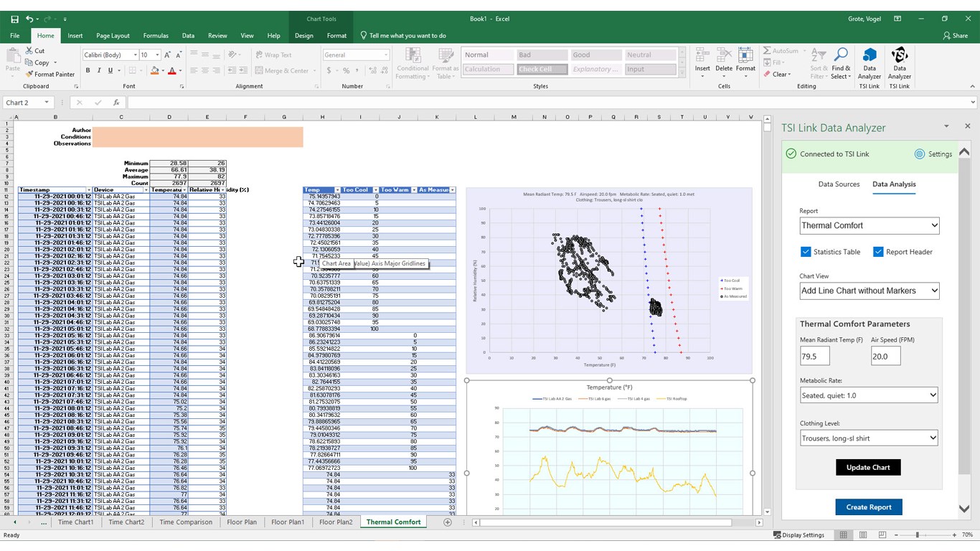This screenshot has width=980, height=551.
Task: Increase font size with the large A icon
Action: pyautogui.click(x=167, y=55)
